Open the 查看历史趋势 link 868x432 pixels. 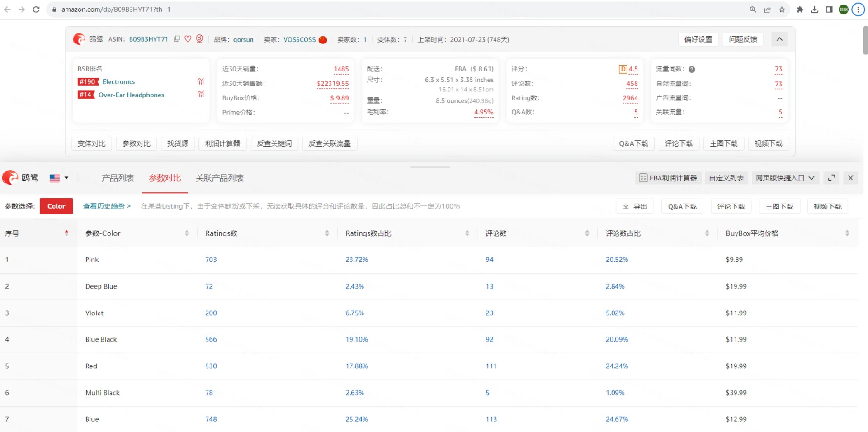(107, 206)
